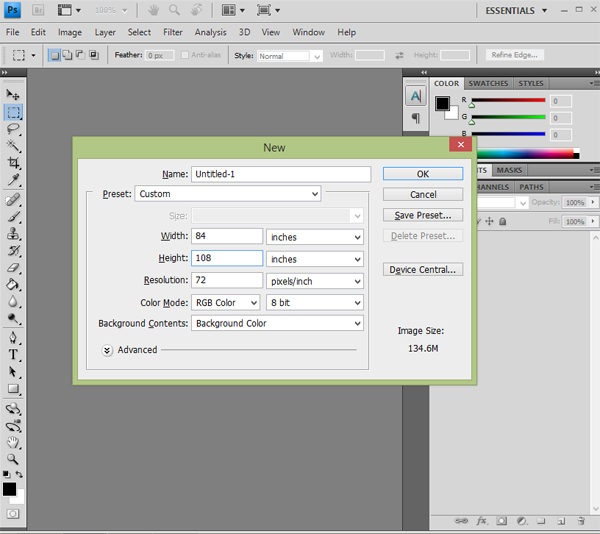This screenshot has width=600, height=534.
Task: Select the Blur tool
Action: (13, 301)
